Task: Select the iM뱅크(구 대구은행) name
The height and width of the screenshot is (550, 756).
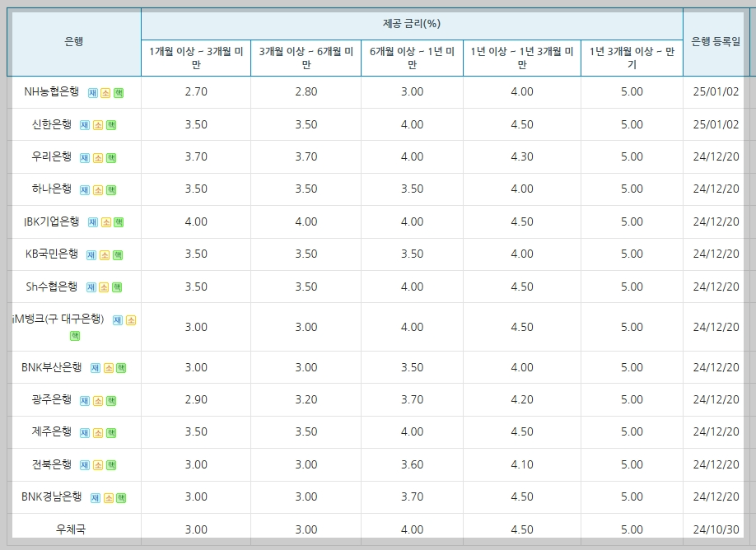Action: point(58,319)
